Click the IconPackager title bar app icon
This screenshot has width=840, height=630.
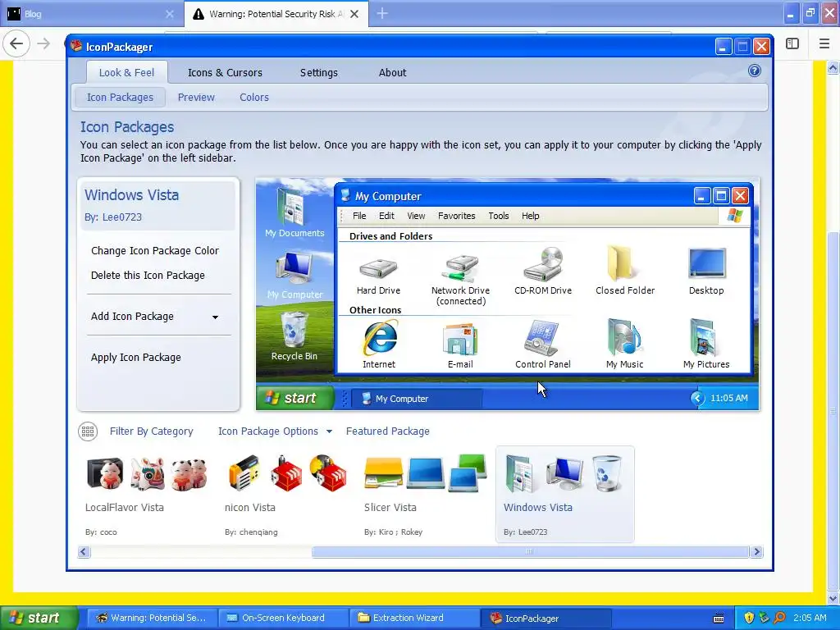click(76, 46)
